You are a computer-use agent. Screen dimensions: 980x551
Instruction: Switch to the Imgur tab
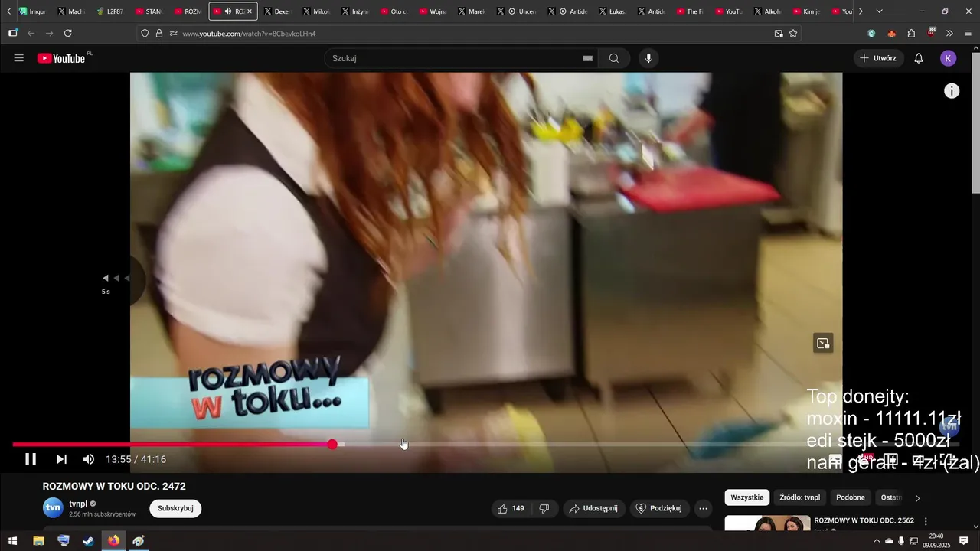(x=33, y=11)
